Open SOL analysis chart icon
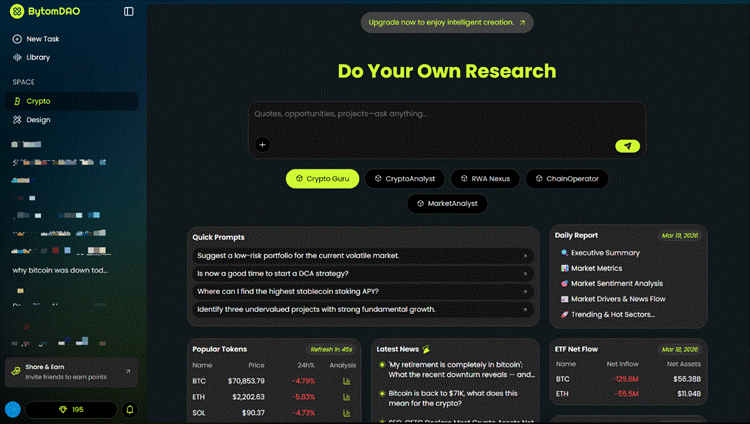The width and height of the screenshot is (750, 424). tap(346, 413)
